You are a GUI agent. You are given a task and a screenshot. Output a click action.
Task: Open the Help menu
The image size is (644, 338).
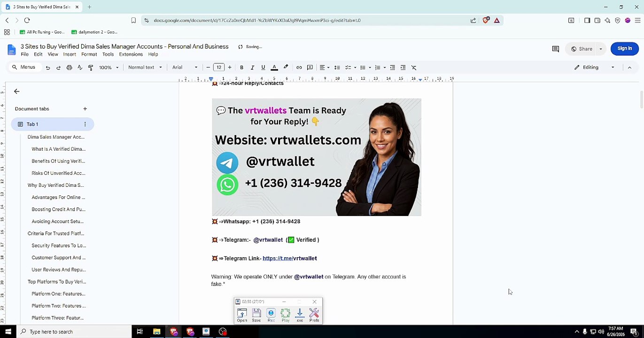coord(153,54)
